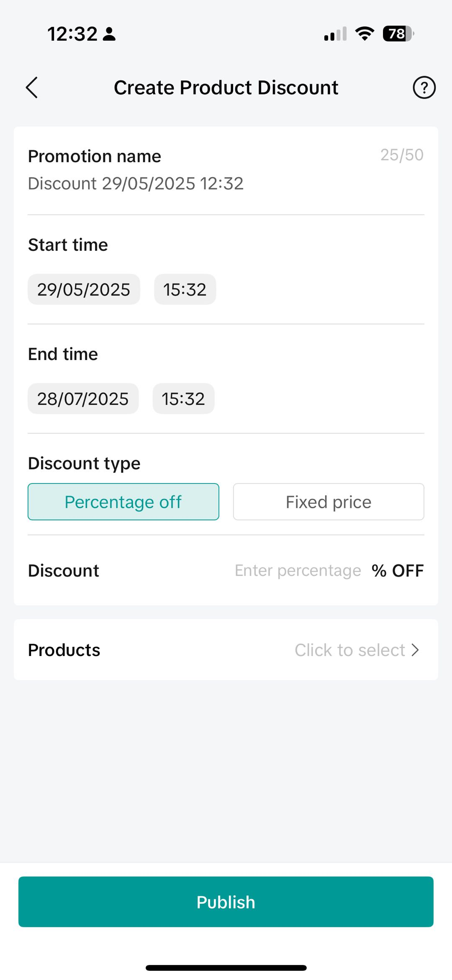Tap the battery indicator showing 78
452x980 pixels.
(x=398, y=33)
